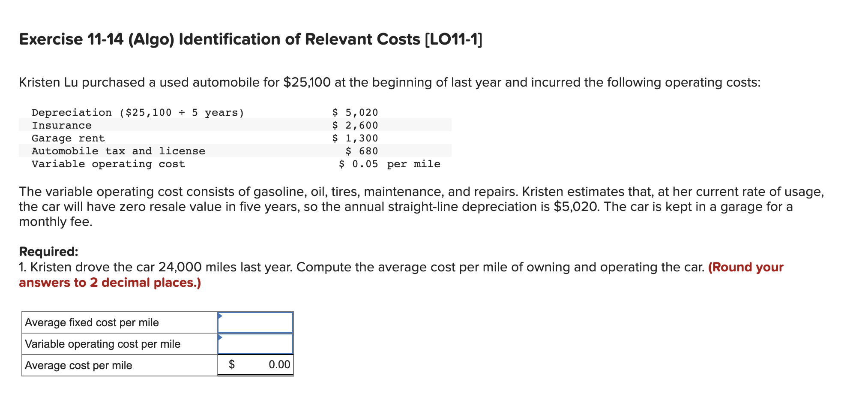Click the 'Variable operating cost per mile' table label
Viewport: 868px width, 397px height.
pyautogui.click(x=102, y=344)
